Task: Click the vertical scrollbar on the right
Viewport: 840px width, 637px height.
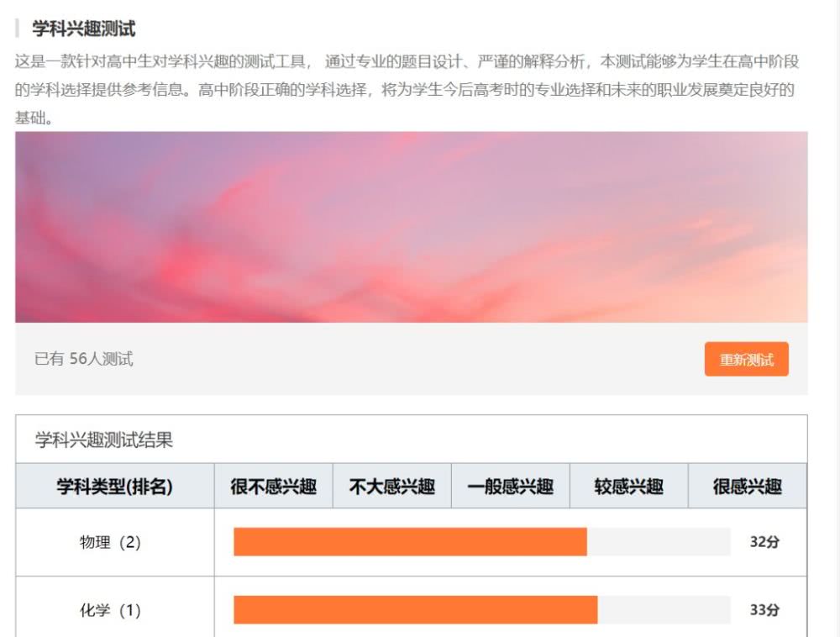Action: click(834, 319)
